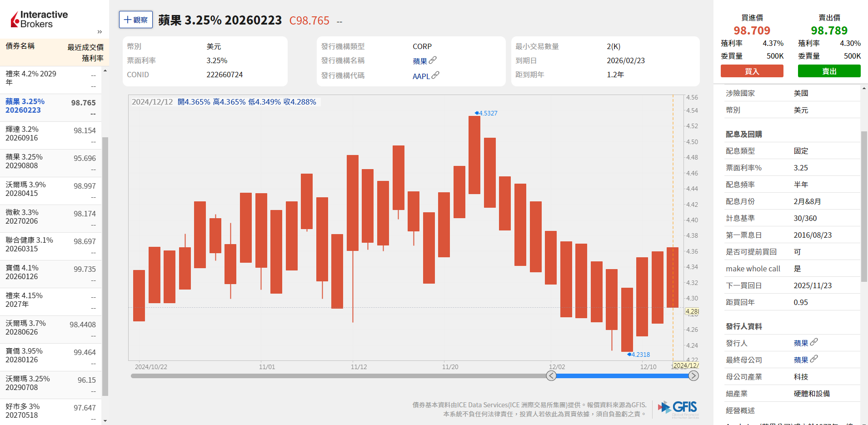The height and width of the screenshot is (425, 868).
Task: Click the red 買入 buy button
Action: coord(752,71)
